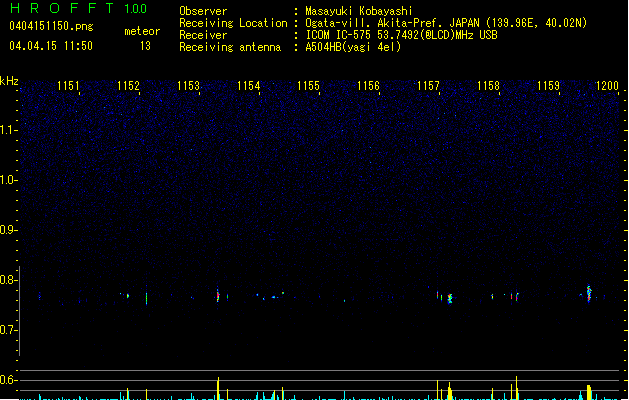Click the ICOM IC-575 receiver text
This screenshot has width=629, height=400.
pos(401,35)
